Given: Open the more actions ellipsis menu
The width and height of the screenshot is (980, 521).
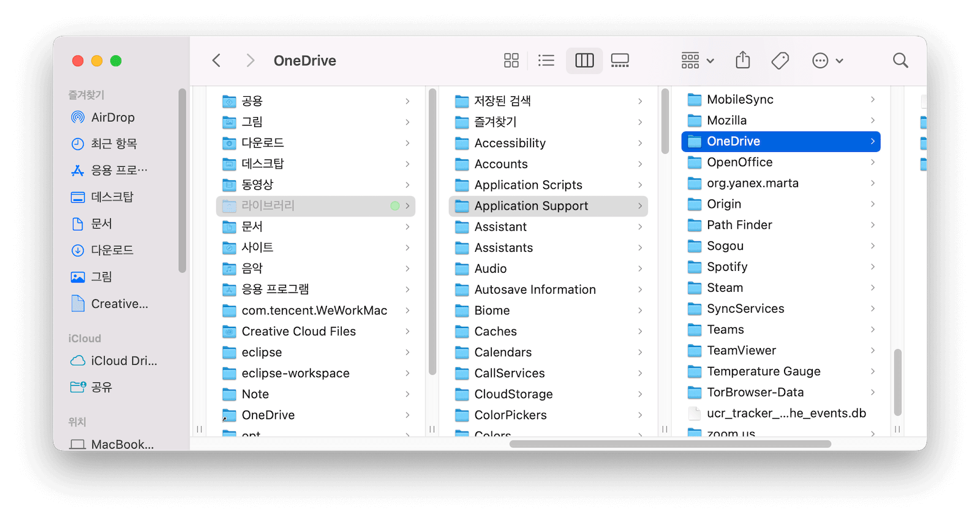Looking at the screenshot, I should (827, 60).
